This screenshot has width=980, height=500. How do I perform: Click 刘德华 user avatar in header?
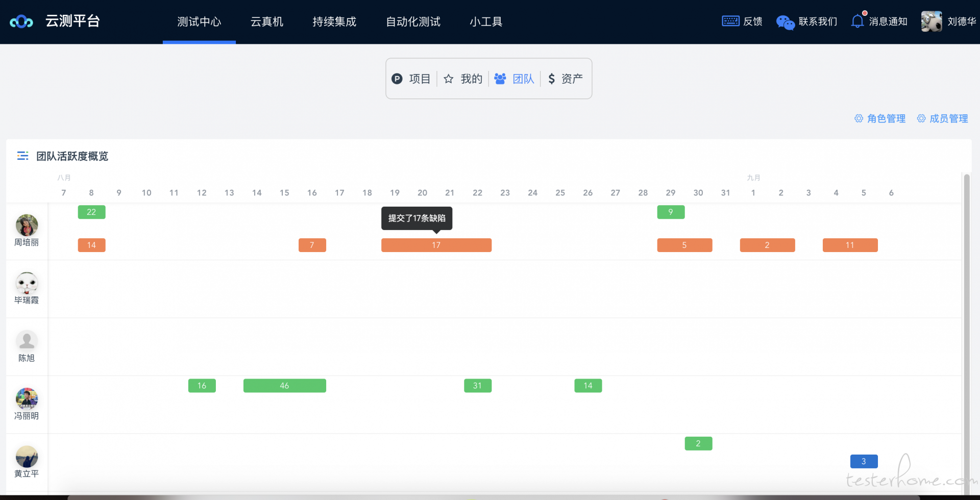[932, 21]
